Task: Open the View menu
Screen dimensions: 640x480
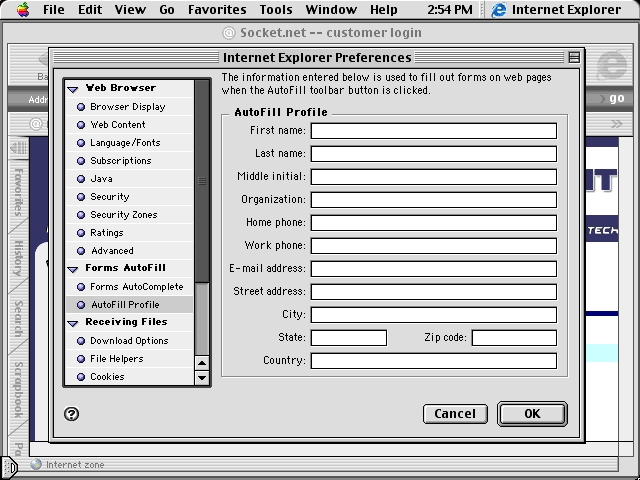Action: point(130,9)
